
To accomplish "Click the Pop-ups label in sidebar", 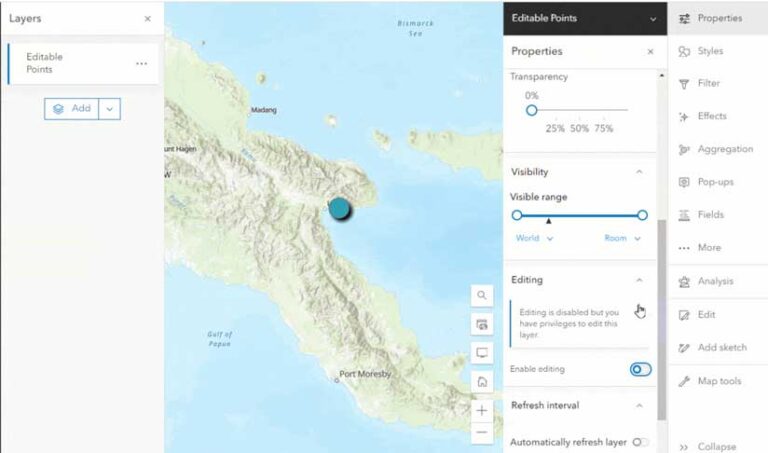I will 716,182.
